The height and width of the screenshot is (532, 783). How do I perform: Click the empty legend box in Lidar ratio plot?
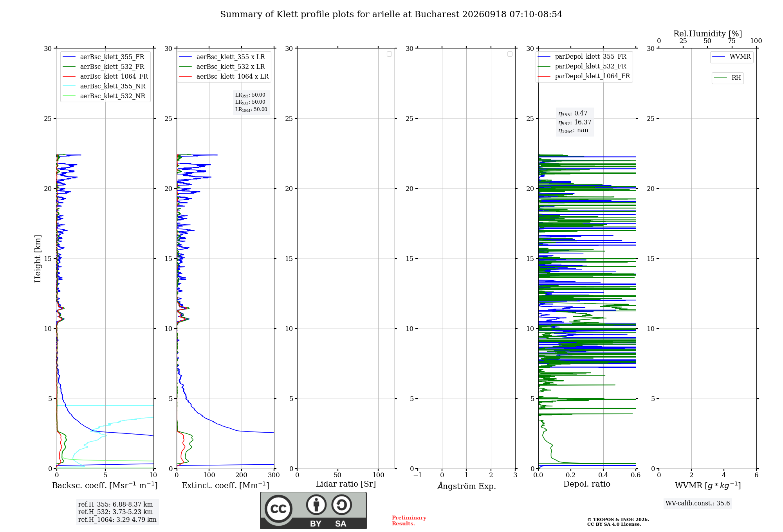pyautogui.click(x=389, y=54)
